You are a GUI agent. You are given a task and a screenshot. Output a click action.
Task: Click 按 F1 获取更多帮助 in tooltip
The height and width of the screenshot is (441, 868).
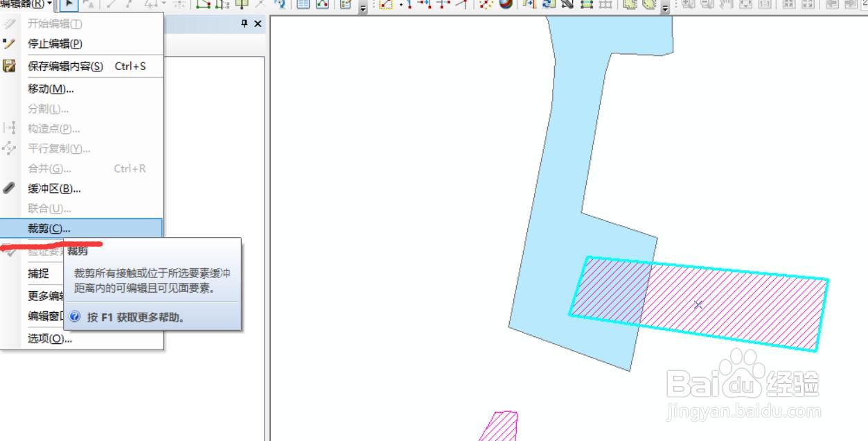(135, 317)
